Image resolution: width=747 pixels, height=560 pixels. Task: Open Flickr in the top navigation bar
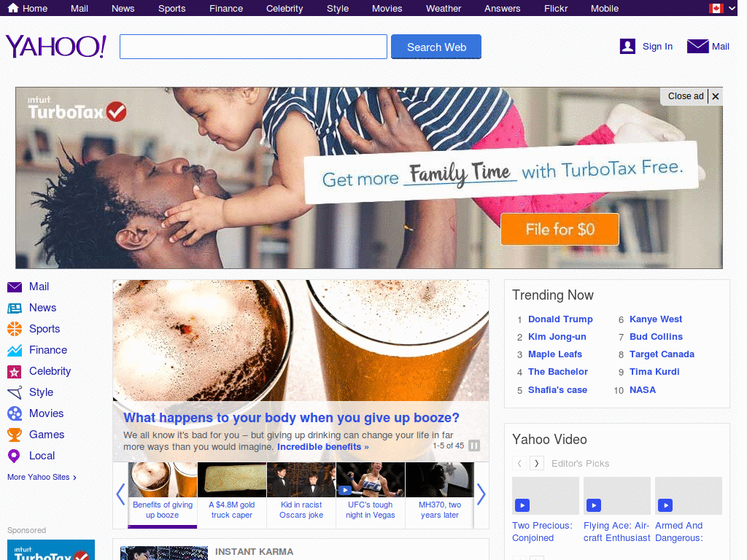(556, 8)
